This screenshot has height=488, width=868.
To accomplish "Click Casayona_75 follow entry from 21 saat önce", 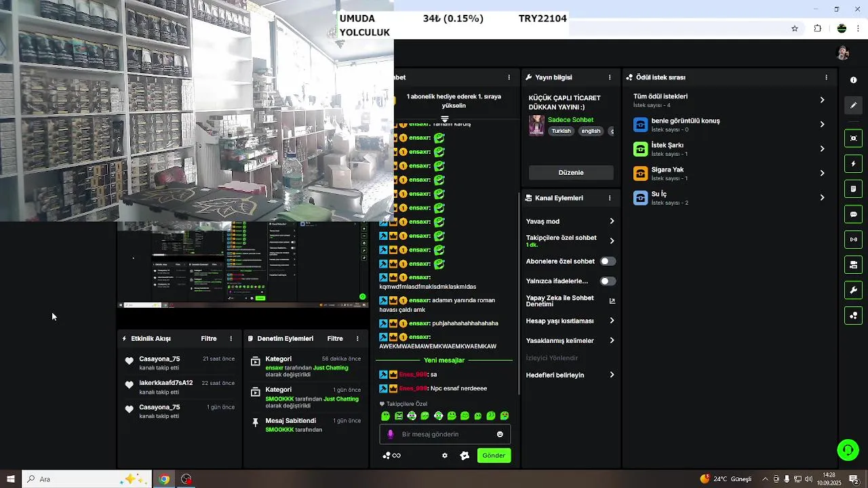I will pos(179,363).
